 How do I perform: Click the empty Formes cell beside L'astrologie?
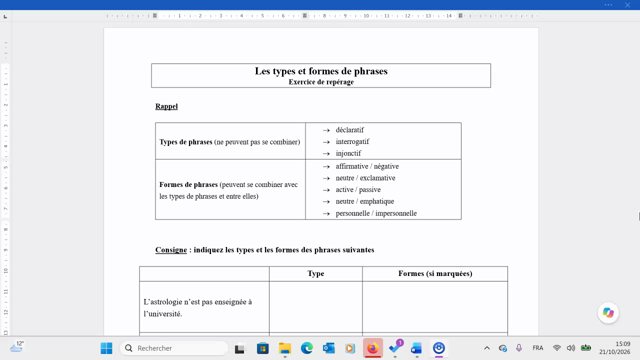[x=435, y=307]
